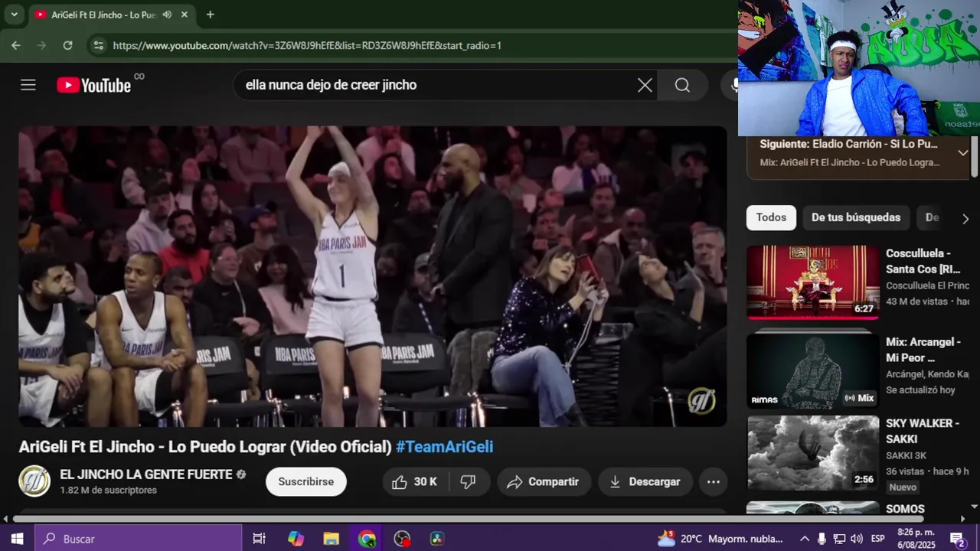
Task: Show hidden system tray icons
Action: pos(804,539)
